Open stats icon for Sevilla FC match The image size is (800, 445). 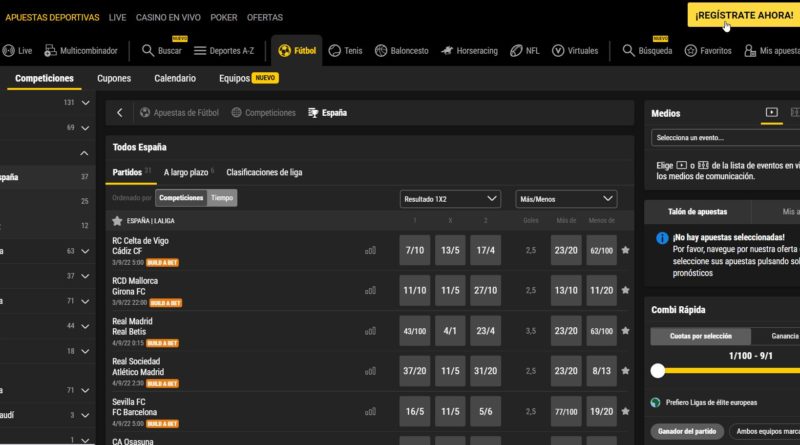pos(370,411)
